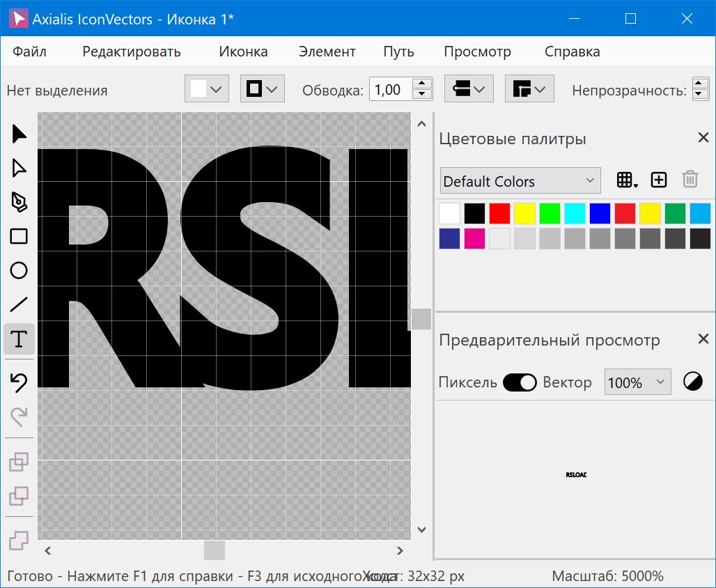Open the line cap style dropdown

click(x=469, y=88)
